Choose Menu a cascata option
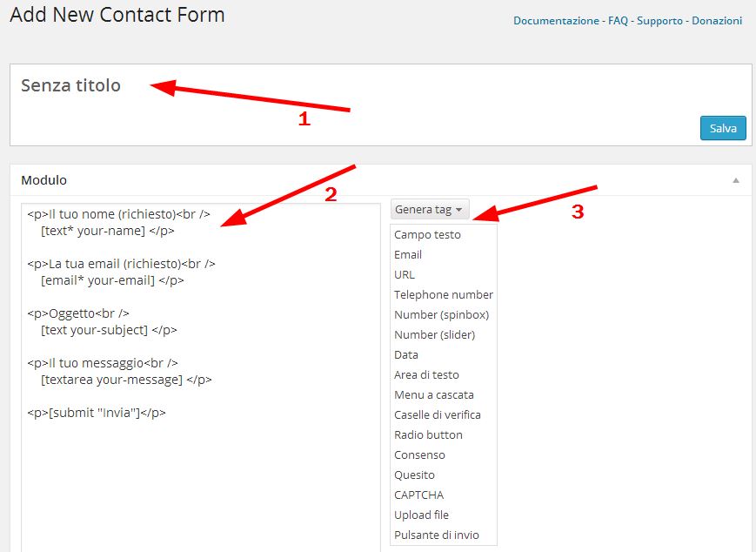The image size is (756, 552). (x=433, y=394)
